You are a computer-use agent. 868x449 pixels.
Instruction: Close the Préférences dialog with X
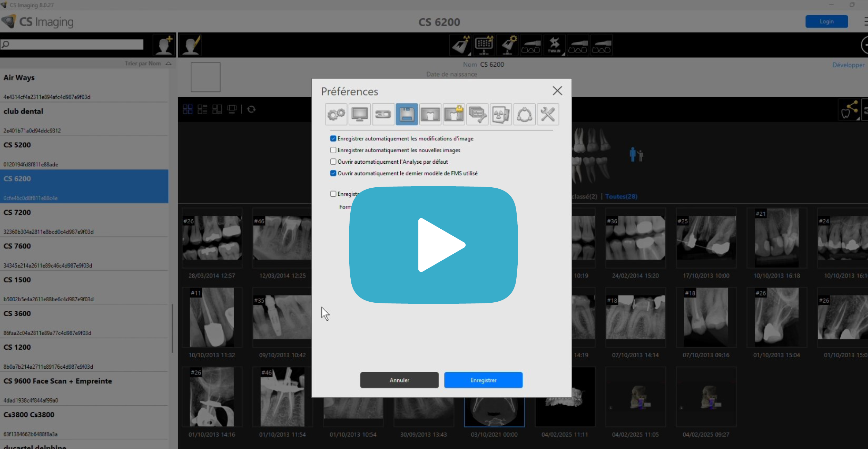click(x=557, y=91)
